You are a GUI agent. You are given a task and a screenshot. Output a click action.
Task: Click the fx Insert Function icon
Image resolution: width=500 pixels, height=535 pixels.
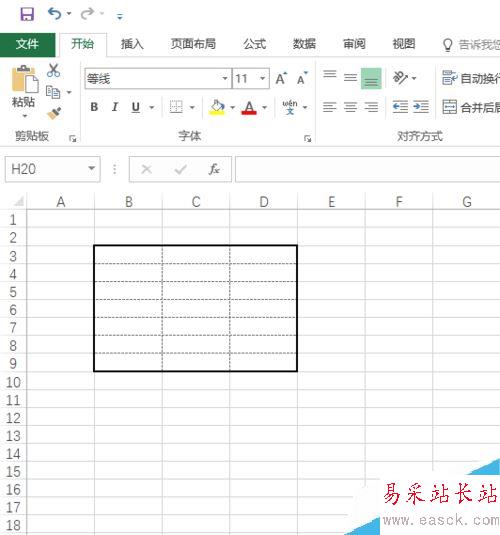coord(214,169)
